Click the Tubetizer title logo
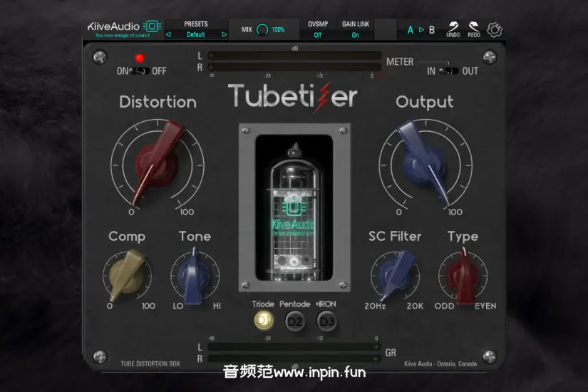 click(x=292, y=96)
